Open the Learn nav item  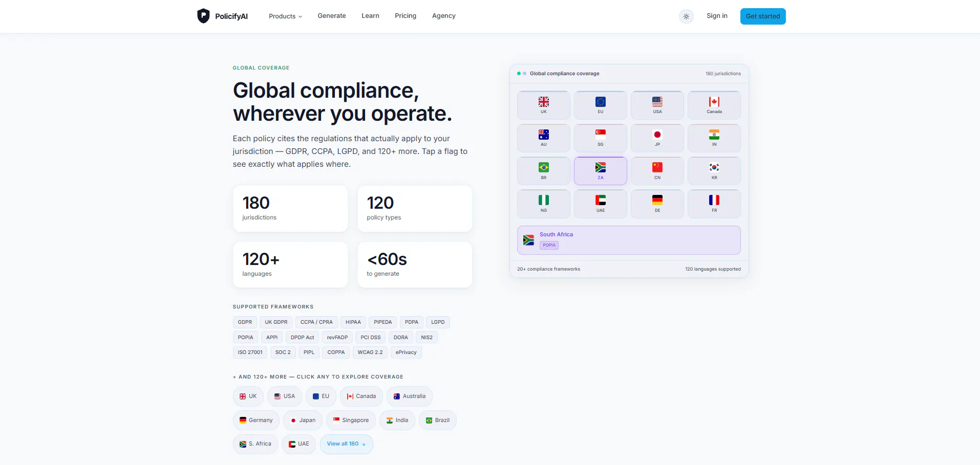[370, 16]
